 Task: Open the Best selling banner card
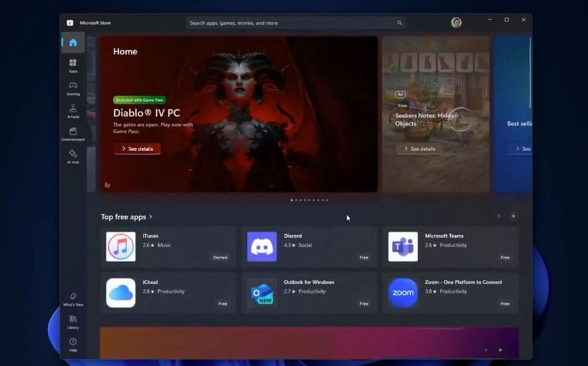(x=513, y=114)
